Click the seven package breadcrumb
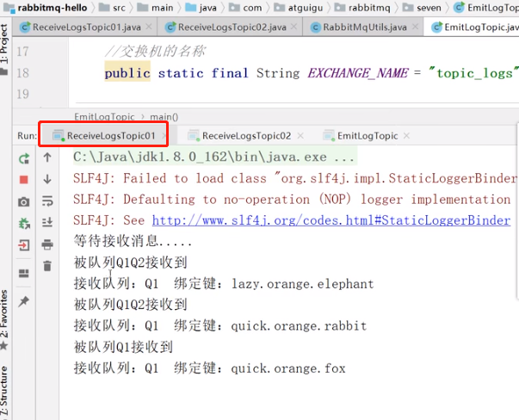 point(422,7)
